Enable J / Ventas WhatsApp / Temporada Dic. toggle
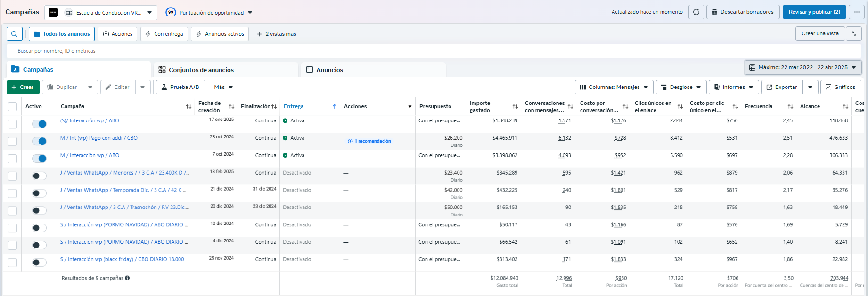Screen dimensions: 868x296 click(x=39, y=193)
